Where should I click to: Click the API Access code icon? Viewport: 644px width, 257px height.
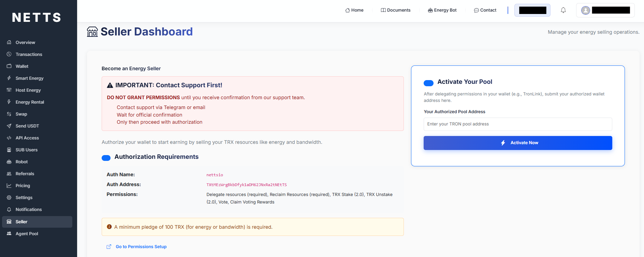[x=9, y=138]
